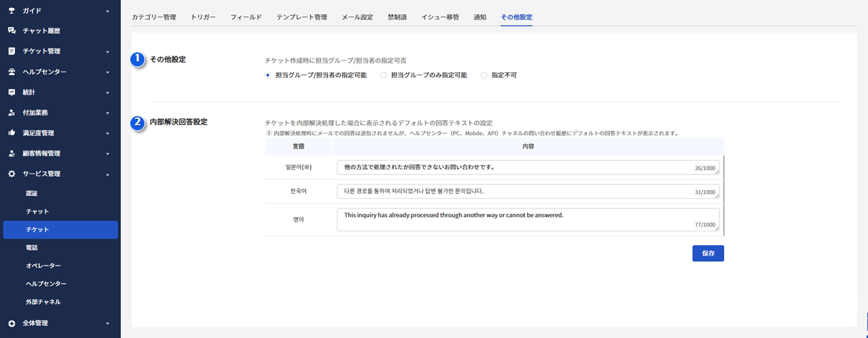This screenshot has height=338, width=868.
Task: Expand the 付加業務 menu arrow
Action: click(108, 112)
